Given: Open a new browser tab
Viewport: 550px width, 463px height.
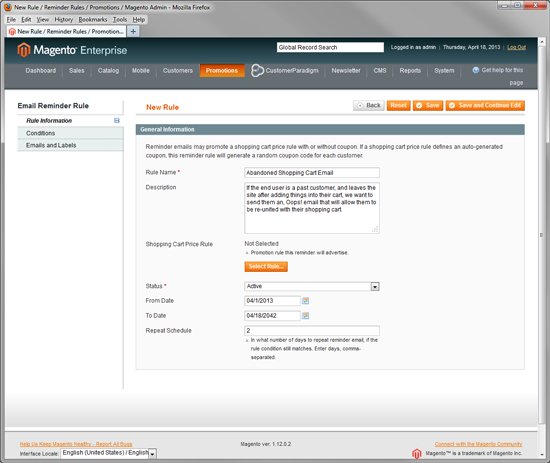Looking at the screenshot, I should [133, 32].
